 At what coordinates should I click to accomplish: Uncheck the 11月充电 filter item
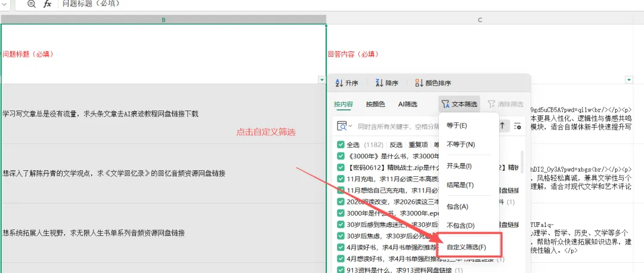tap(340, 179)
